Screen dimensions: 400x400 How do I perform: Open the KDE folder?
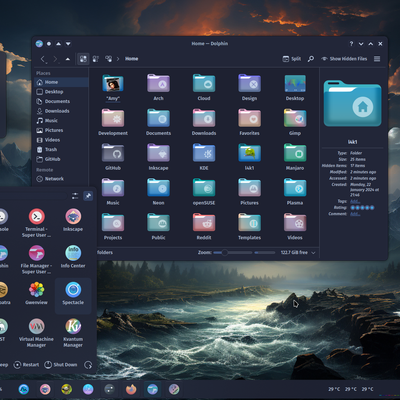click(x=204, y=157)
